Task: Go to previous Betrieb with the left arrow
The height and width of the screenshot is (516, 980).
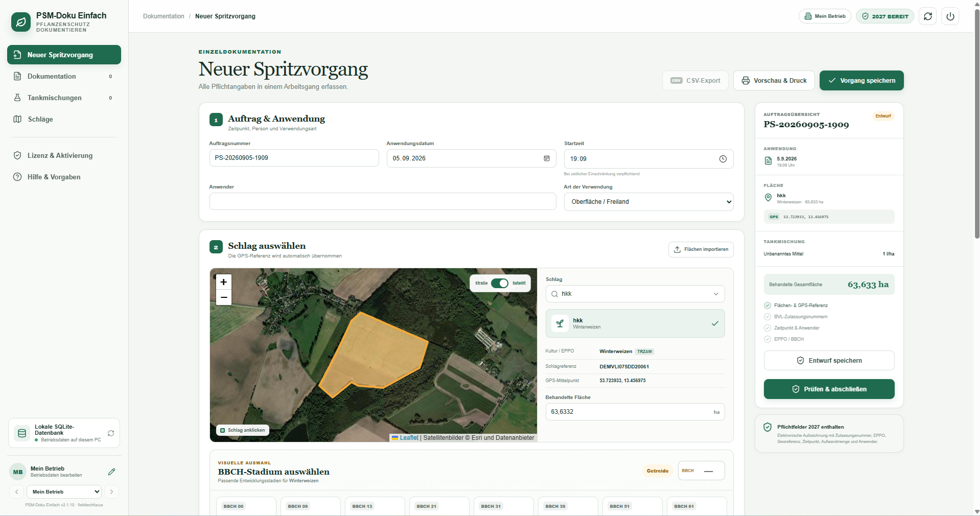Action: click(17, 492)
